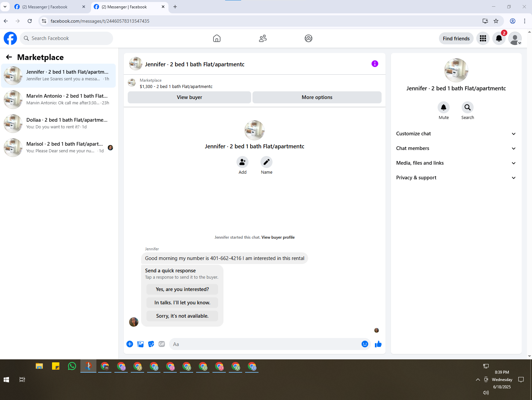Screen dimensions: 532x400
Task: Open the Friends icon in top navigation
Action: 263,38
